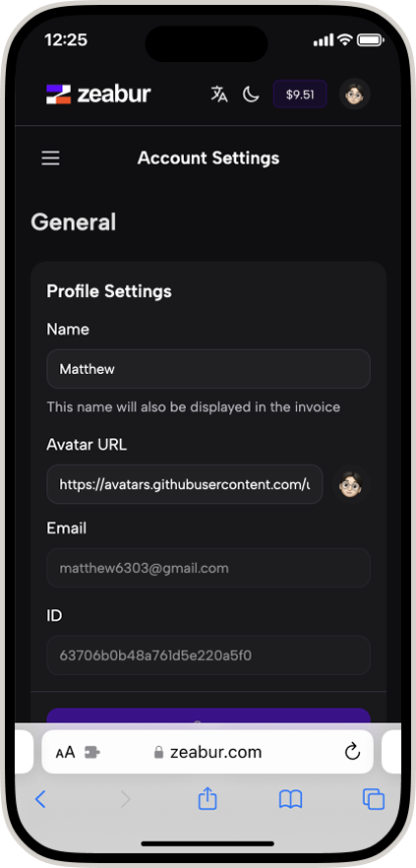
Task: Select the Email field matthew6303@gmail.com
Action: coord(208,568)
